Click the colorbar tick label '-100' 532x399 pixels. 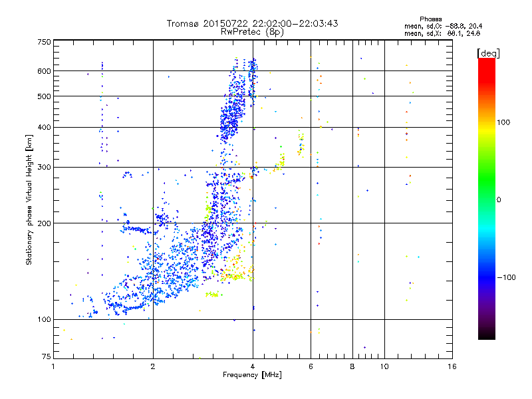(x=506, y=277)
